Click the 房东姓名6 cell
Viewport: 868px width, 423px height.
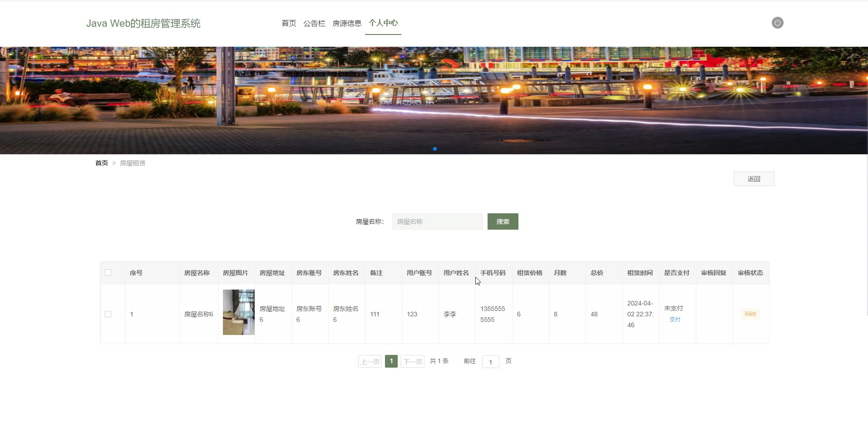click(x=346, y=314)
